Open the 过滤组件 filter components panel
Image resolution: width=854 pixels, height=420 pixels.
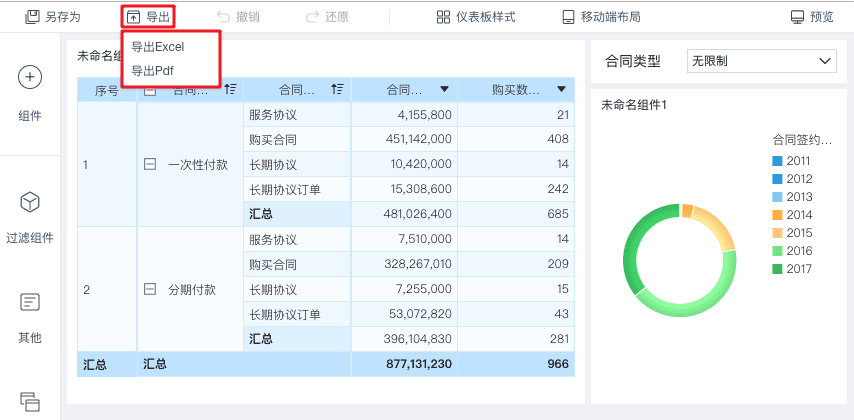pyautogui.click(x=30, y=214)
